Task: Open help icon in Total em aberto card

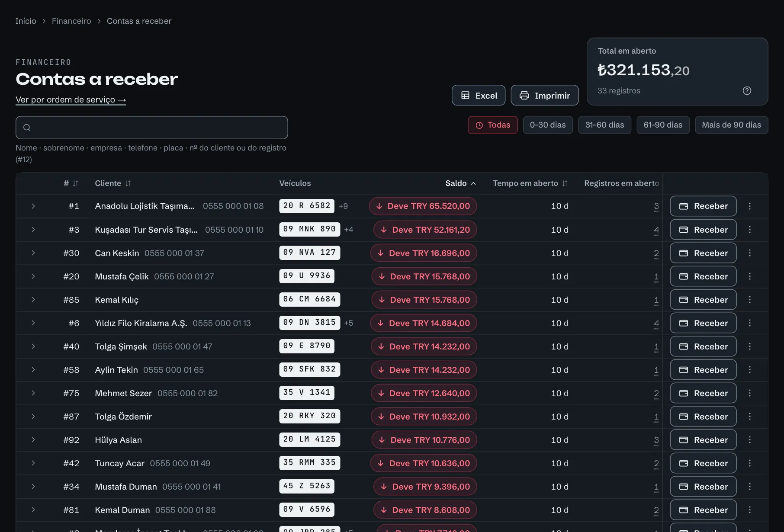Action: pyautogui.click(x=747, y=90)
